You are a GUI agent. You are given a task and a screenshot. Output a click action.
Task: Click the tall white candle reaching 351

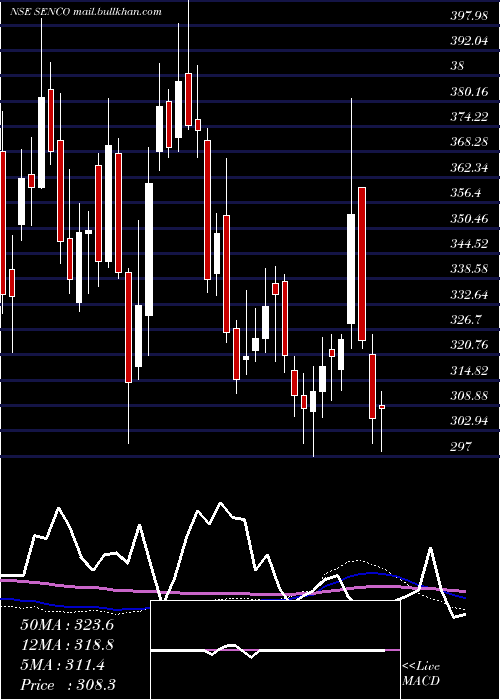click(x=351, y=269)
